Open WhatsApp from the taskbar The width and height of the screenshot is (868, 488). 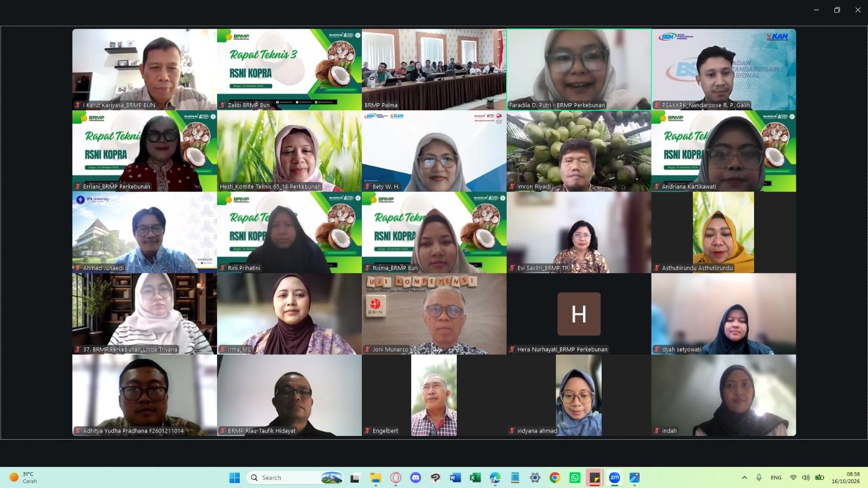pyautogui.click(x=575, y=478)
